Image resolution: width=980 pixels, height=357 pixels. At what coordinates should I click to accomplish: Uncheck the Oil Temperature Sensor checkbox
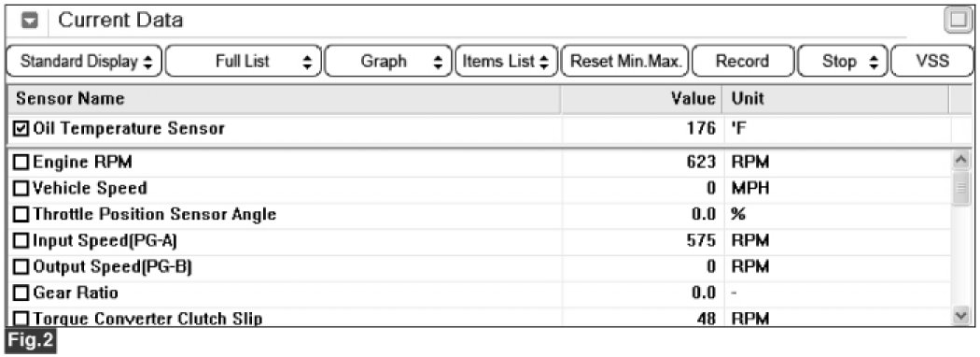point(21,129)
